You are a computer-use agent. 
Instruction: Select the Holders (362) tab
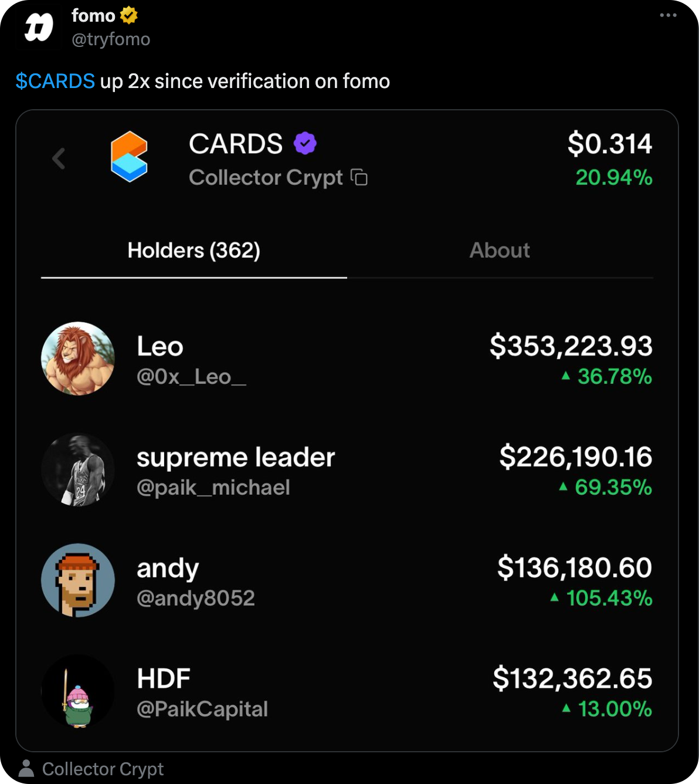click(194, 251)
